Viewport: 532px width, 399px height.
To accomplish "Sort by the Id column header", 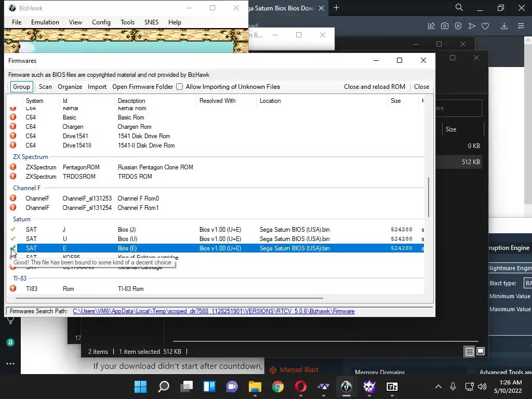I will click(65, 101).
